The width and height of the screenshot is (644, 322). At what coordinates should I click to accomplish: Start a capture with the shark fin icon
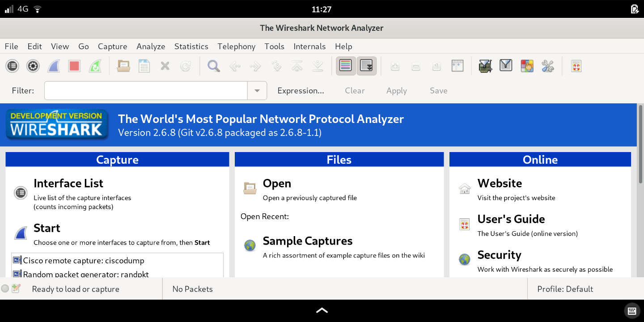[x=54, y=66]
